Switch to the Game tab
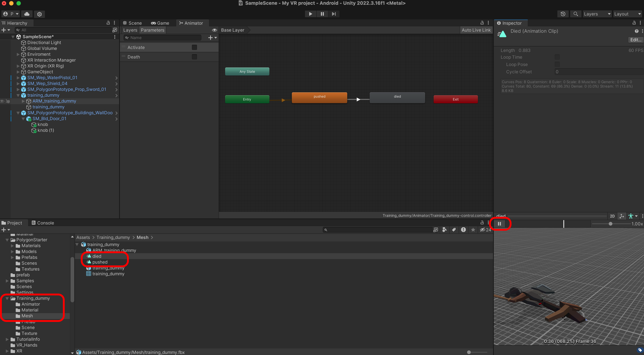This screenshot has height=355, width=644. 160,23
